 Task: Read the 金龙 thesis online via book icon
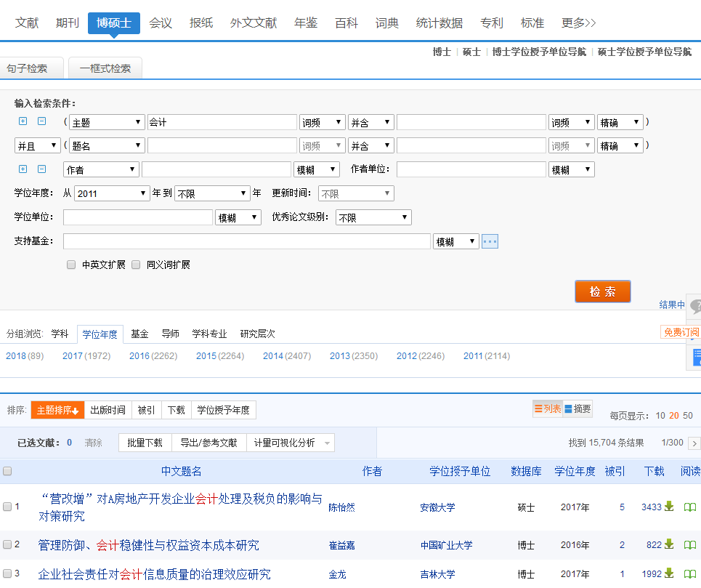pyautogui.click(x=690, y=573)
